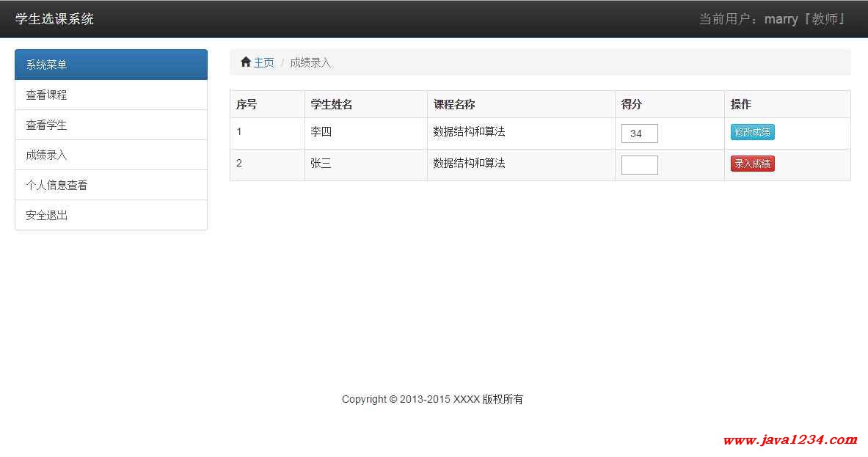
Task: Click the current user marry label
Action: (x=772, y=19)
